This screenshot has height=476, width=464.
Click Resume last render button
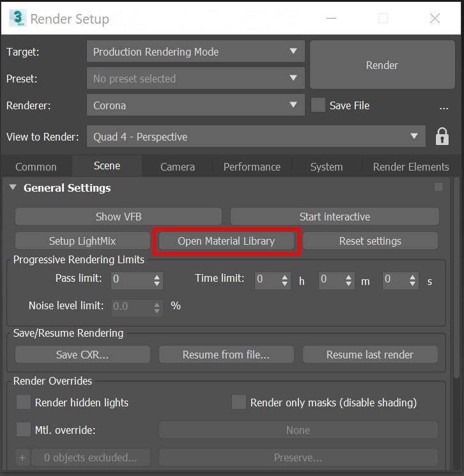point(370,354)
